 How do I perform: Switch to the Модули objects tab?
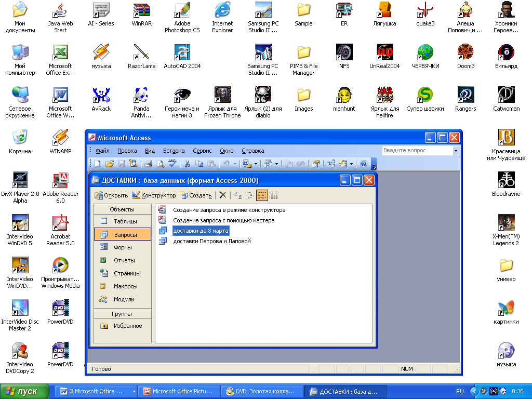tap(123, 299)
